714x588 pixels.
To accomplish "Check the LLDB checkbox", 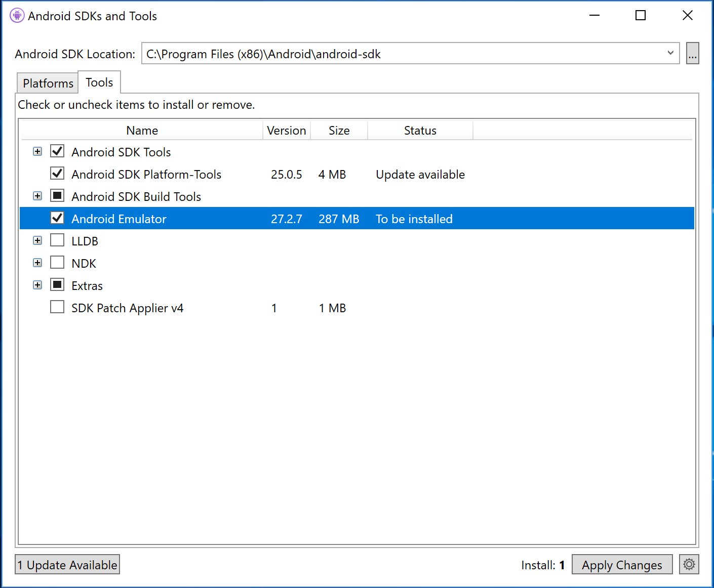I will click(x=57, y=240).
